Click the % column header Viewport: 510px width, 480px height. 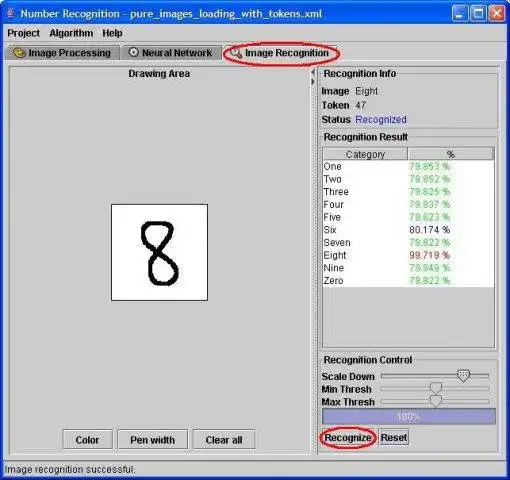click(451, 154)
